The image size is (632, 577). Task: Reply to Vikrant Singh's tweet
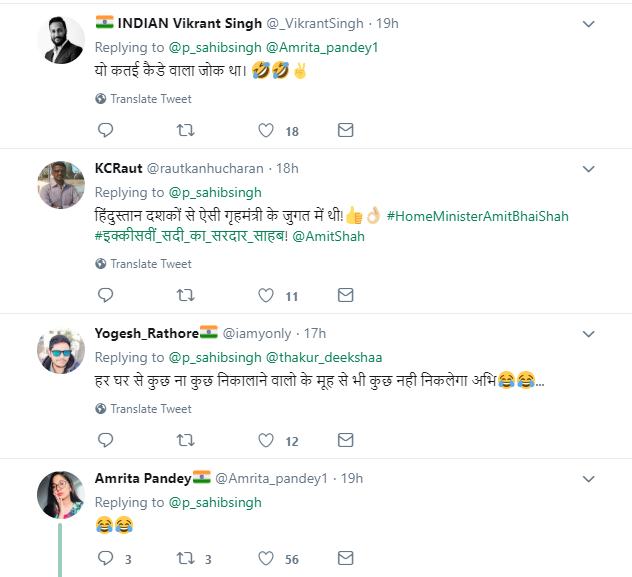pyautogui.click(x=106, y=131)
